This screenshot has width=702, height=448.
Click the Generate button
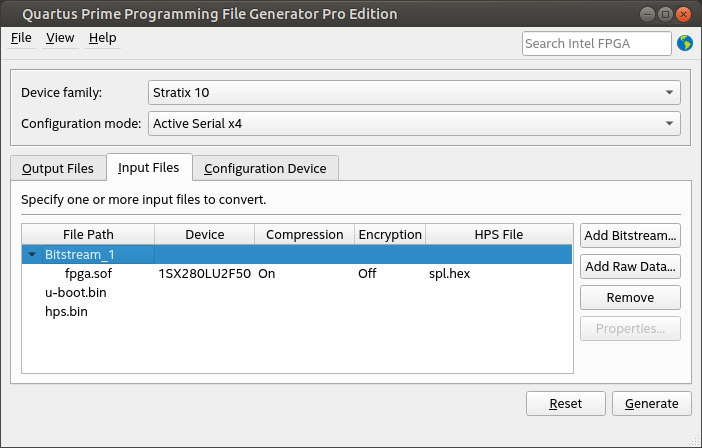[x=651, y=404]
